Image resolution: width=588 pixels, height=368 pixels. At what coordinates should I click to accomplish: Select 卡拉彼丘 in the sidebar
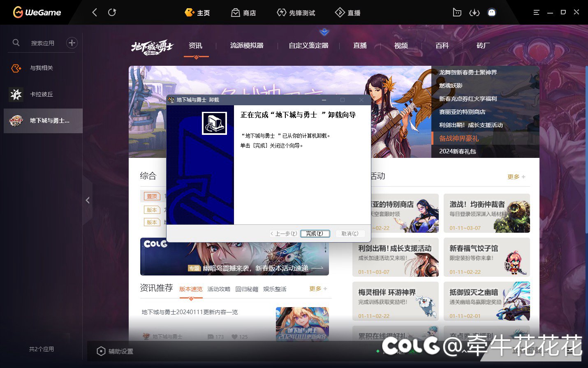43,95
